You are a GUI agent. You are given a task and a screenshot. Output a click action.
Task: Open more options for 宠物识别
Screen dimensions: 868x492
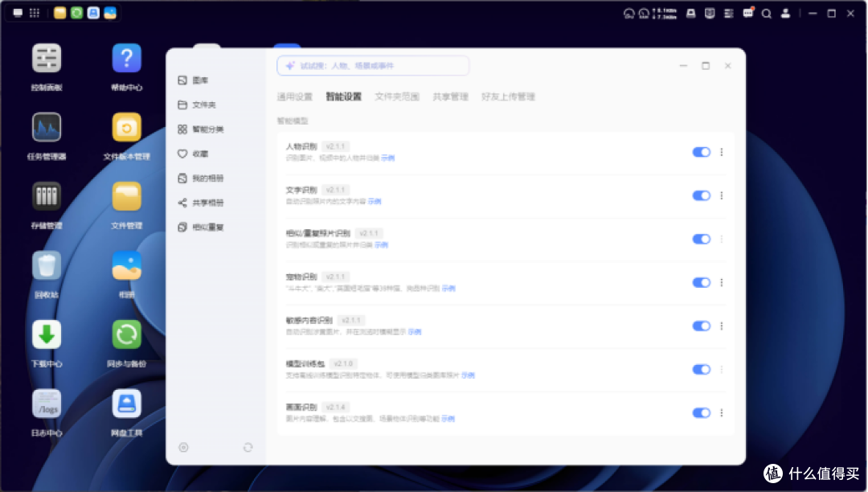[x=722, y=282]
